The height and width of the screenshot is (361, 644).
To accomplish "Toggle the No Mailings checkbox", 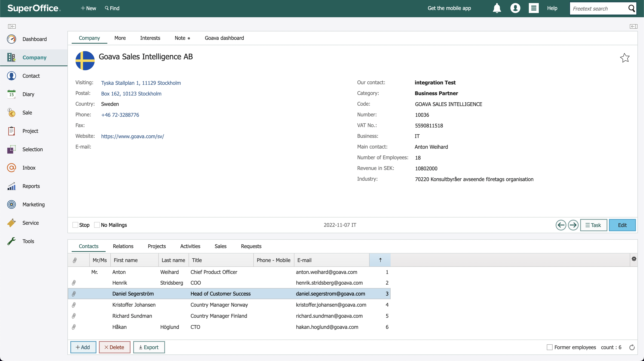I will (97, 225).
